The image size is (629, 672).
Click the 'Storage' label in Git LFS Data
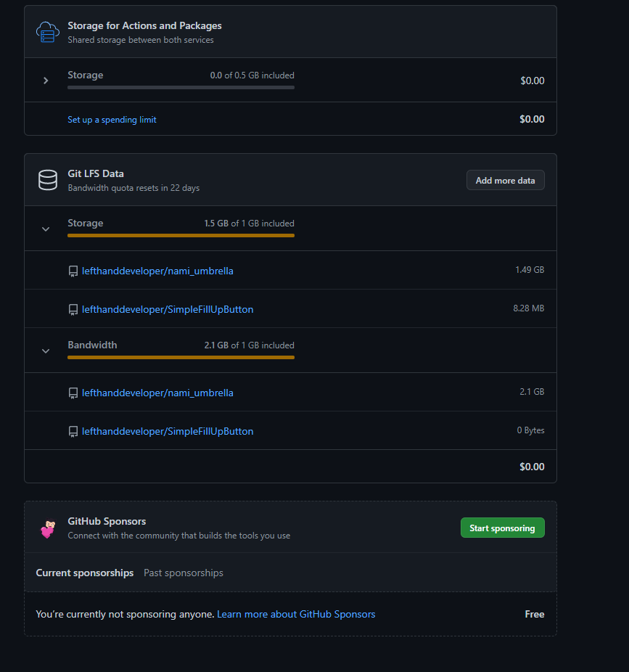click(86, 224)
